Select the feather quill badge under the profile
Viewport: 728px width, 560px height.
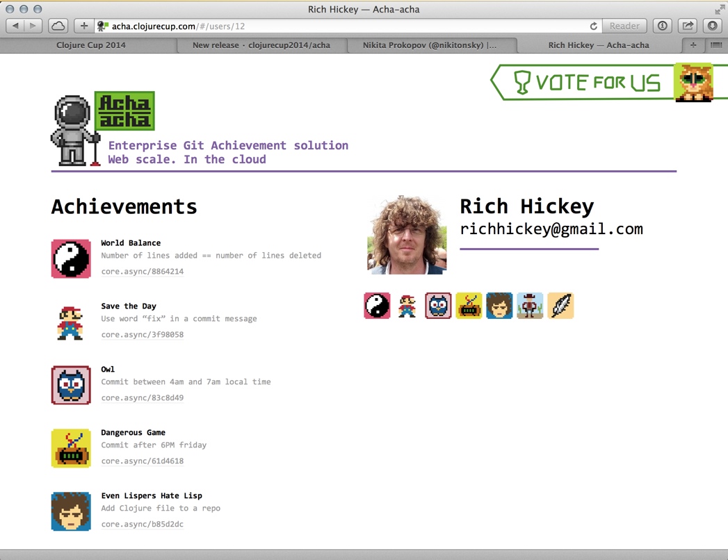(x=560, y=305)
